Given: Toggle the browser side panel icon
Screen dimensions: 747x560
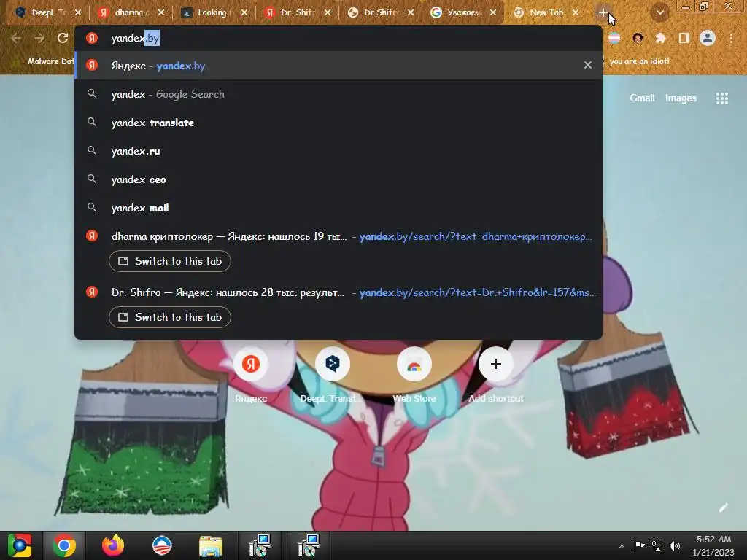Looking at the screenshot, I should click(x=684, y=38).
